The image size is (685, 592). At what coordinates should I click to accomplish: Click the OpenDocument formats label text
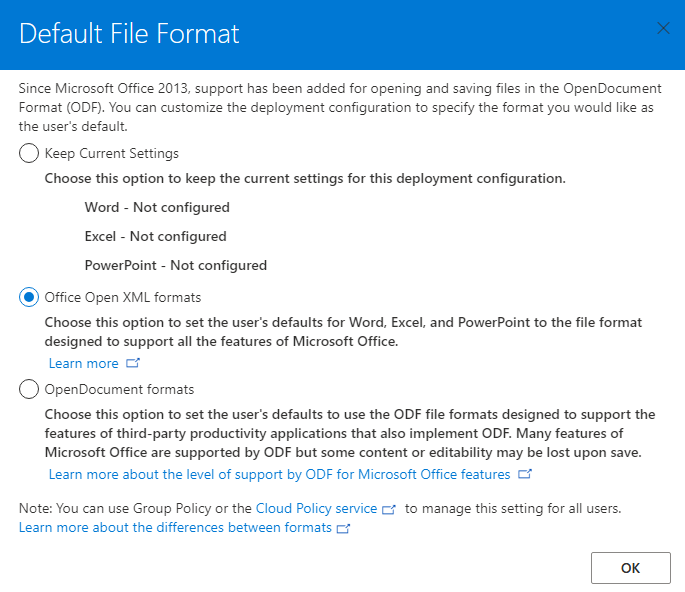[119, 389]
